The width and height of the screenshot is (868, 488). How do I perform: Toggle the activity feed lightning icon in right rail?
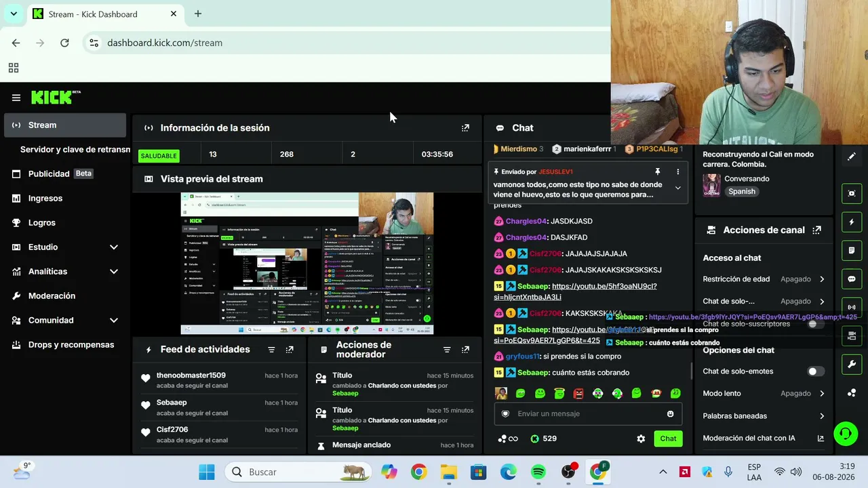click(x=852, y=222)
